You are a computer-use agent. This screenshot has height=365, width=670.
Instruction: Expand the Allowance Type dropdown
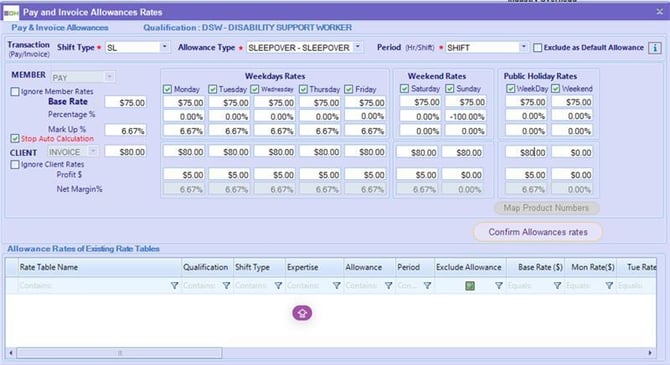point(358,47)
